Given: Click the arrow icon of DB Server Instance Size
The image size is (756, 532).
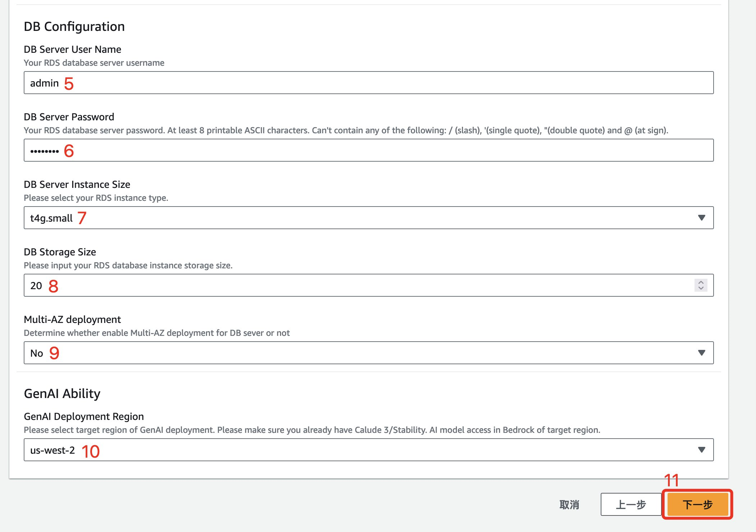Looking at the screenshot, I should (x=701, y=218).
